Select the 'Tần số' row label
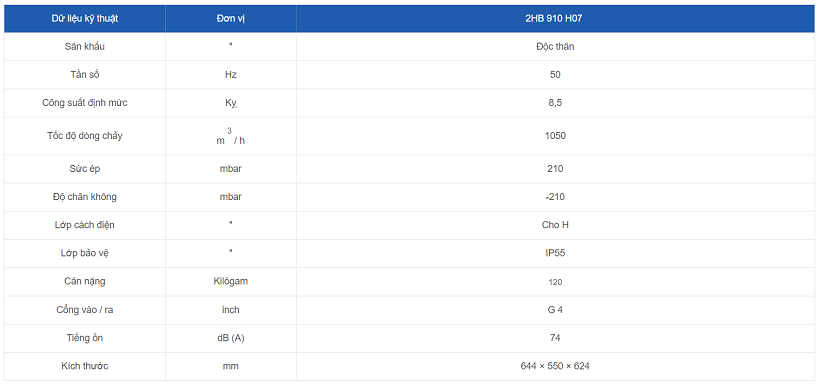Viewport: 820px width, 385px height. pyautogui.click(x=85, y=75)
